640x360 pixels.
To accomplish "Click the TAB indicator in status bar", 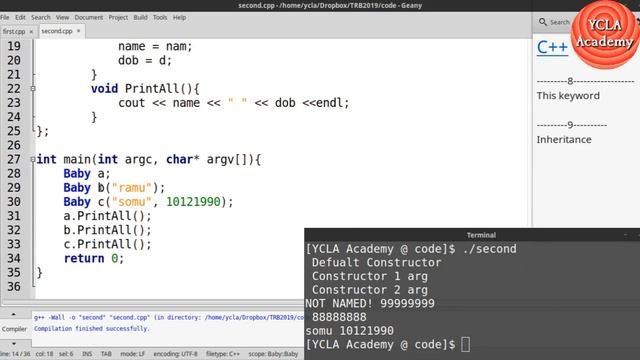I will point(106,354).
